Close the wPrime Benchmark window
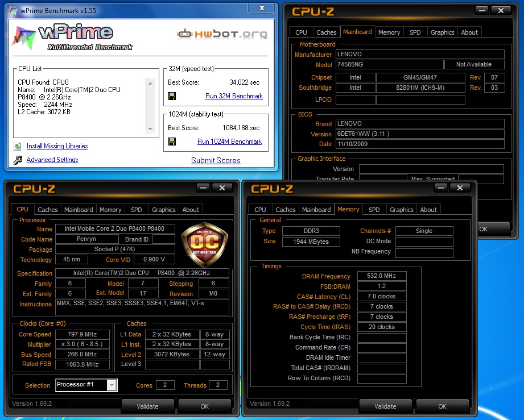The image size is (524, 420). point(262,8)
